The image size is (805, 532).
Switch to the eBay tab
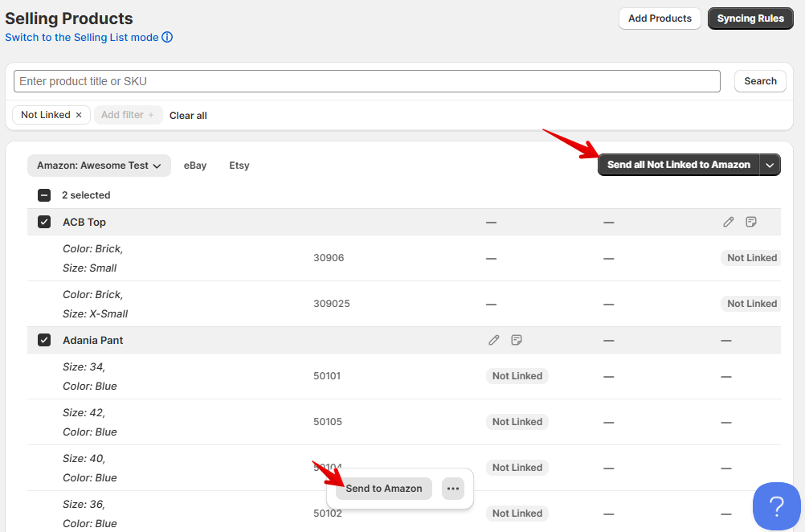coord(195,166)
